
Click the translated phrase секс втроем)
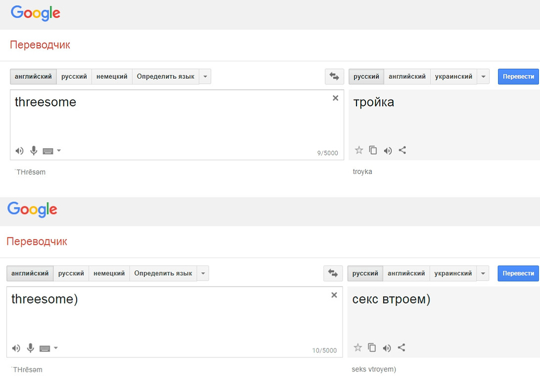[x=391, y=299]
